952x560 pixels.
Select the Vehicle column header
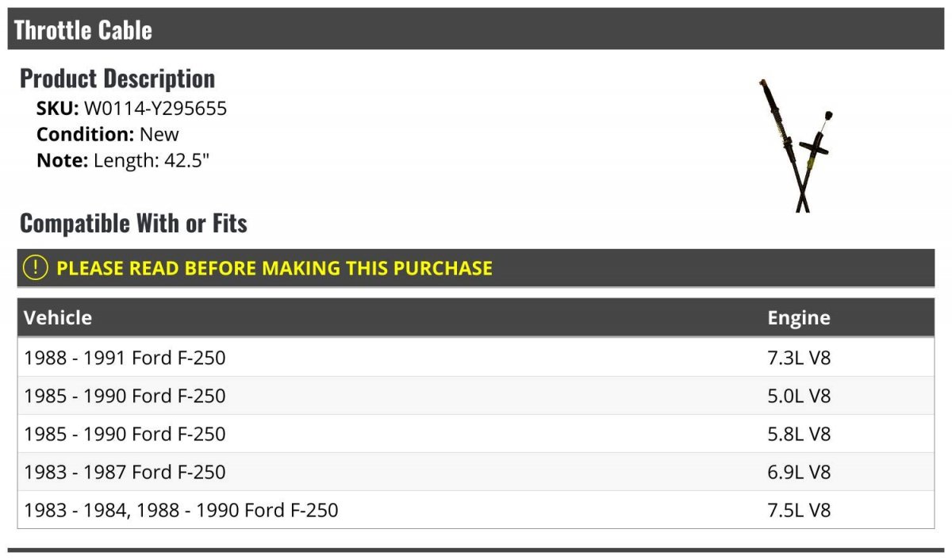[x=58, y=318]
